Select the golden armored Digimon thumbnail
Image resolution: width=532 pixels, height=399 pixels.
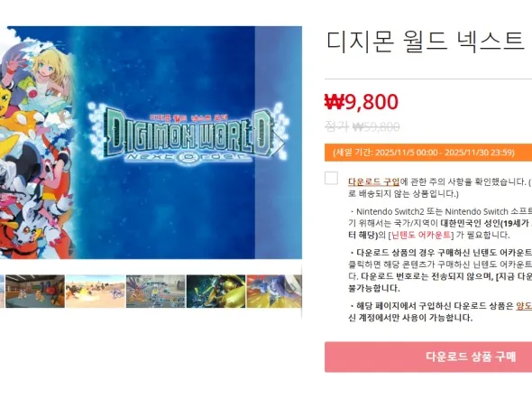pos(216,292)
